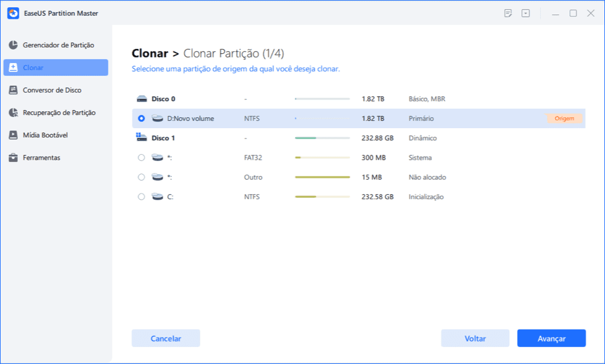Viewport: 605px width, 364px height.
Task: Click the Disco 1 dynamic disk icon
Action: [x=141, y=137]
